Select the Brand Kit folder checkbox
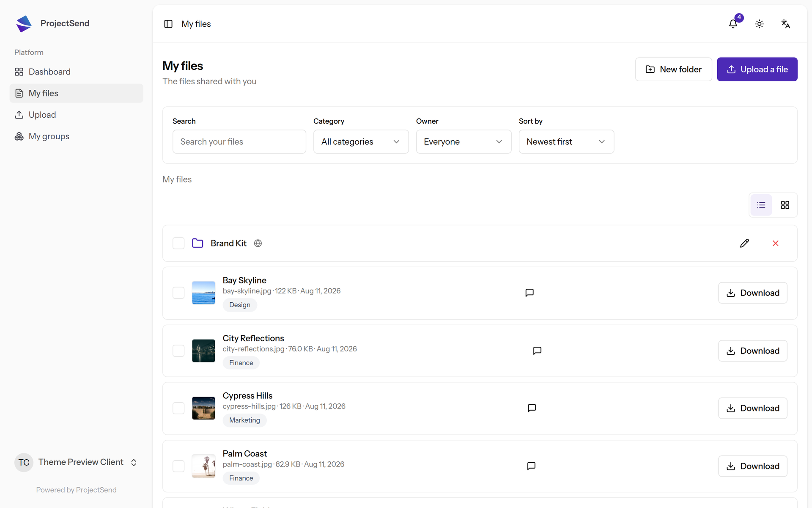812x508 pixels. [x=178, y=243]
